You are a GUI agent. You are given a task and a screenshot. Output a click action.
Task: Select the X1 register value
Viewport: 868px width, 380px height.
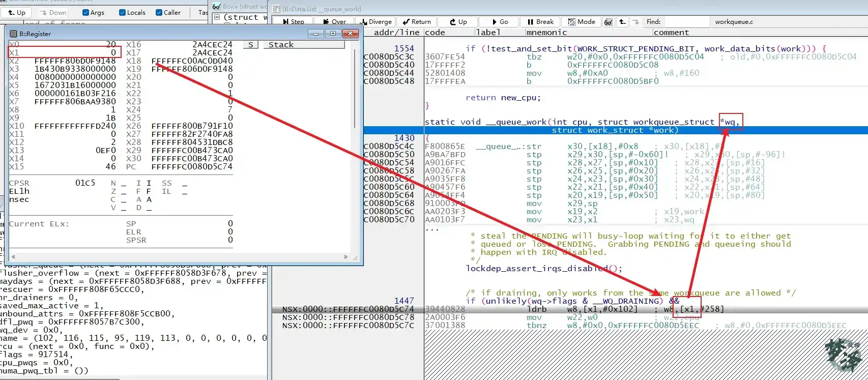pyautogui.click(x=113, y=52)
